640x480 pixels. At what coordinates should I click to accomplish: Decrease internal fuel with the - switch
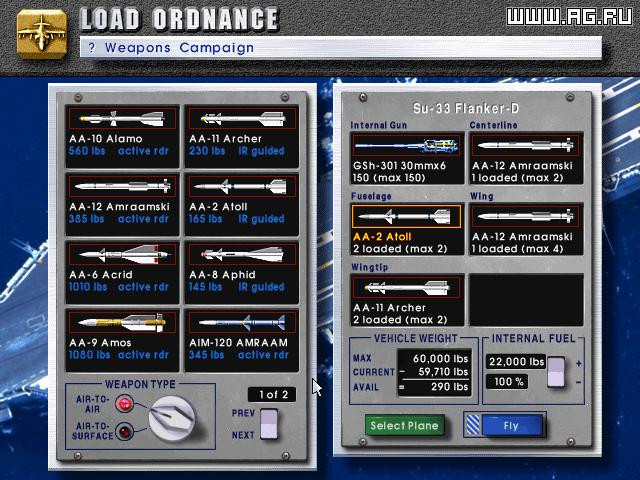pos(556,380)
